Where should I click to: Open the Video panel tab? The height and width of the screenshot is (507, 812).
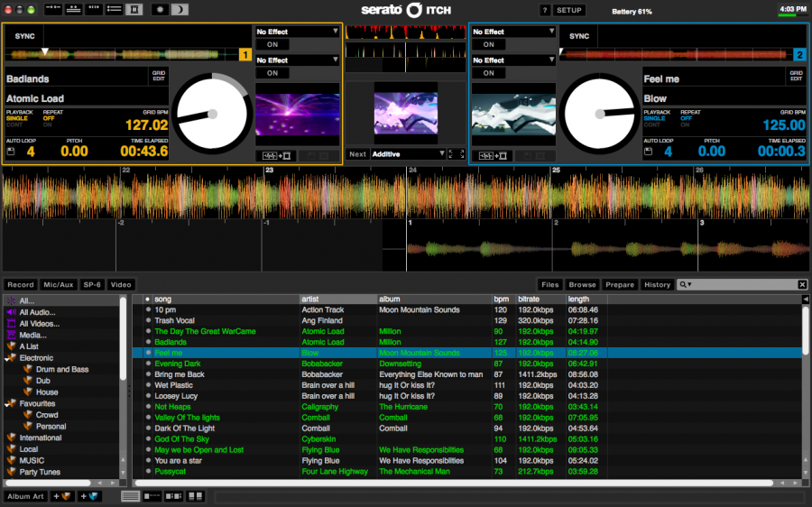tap(121, 284)
